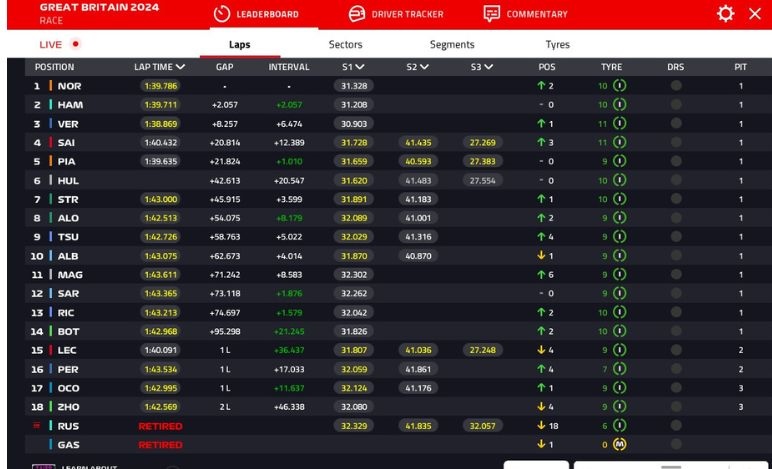772x469 pixels.
Task: Click the Leaderboard stopwatch icon
Action: (x=223, y=14)
